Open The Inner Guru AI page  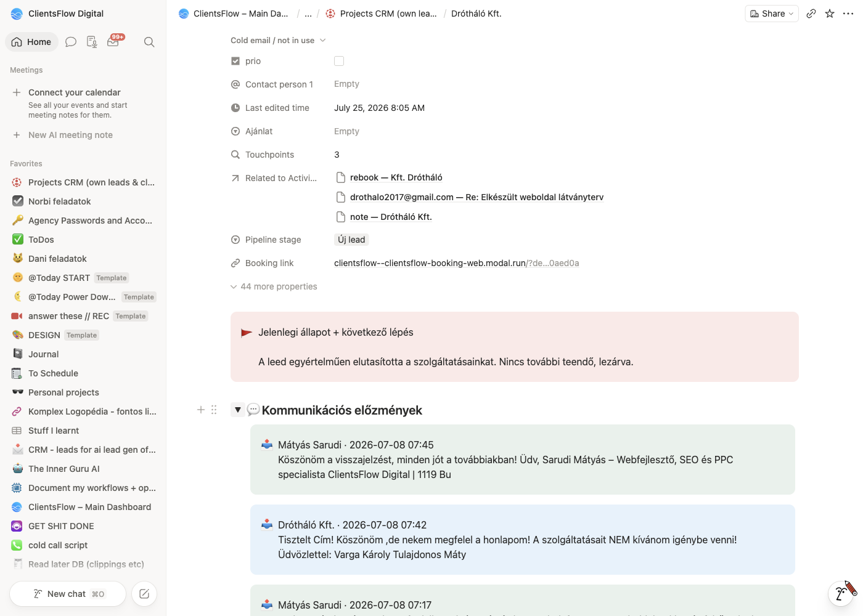point(83,469)
